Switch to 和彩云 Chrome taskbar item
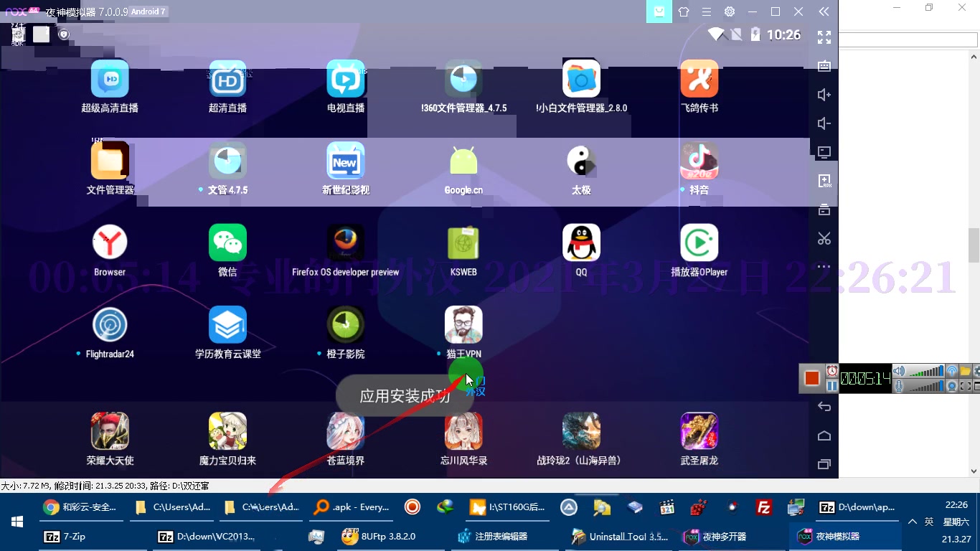 pos(82,507)
